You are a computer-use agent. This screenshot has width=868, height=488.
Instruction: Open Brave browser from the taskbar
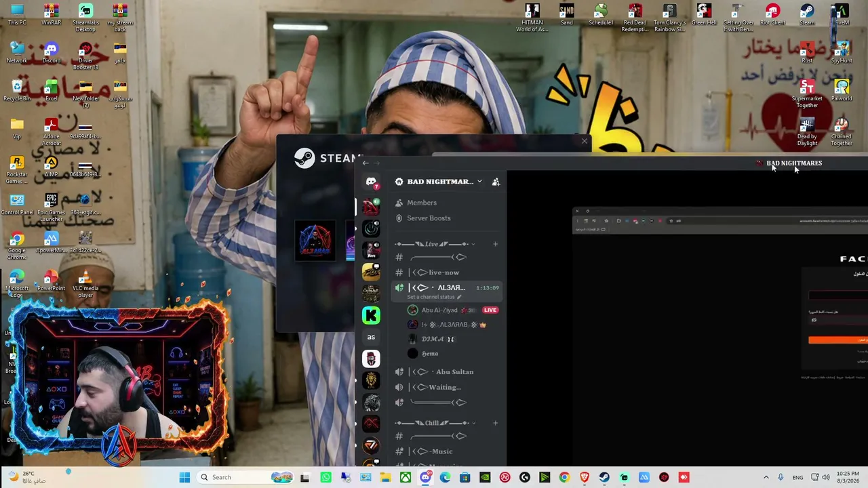pyautogui.click(x=584, y=477)
